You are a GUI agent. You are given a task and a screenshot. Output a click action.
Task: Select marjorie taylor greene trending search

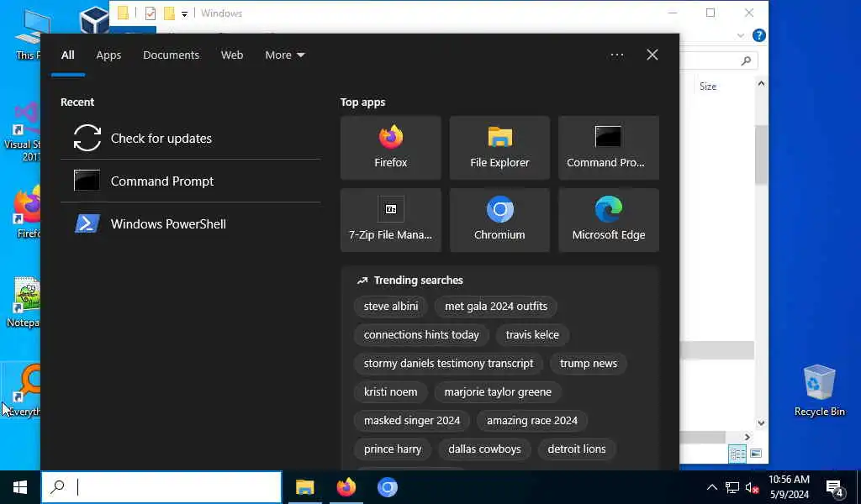[498, 391]
